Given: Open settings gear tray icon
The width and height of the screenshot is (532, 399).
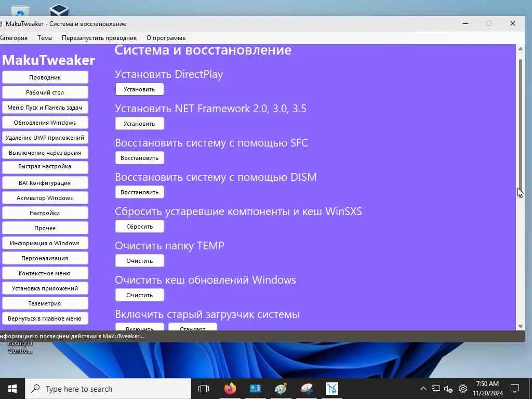Looking at the screenshot, I should tap(463, 389).
